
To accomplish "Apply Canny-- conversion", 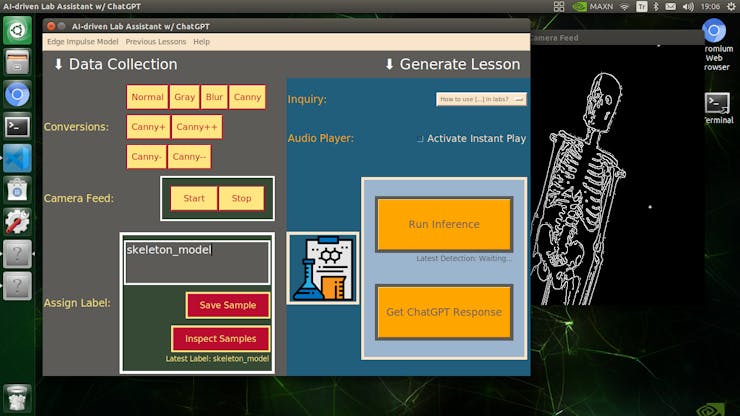I will 189,156.
